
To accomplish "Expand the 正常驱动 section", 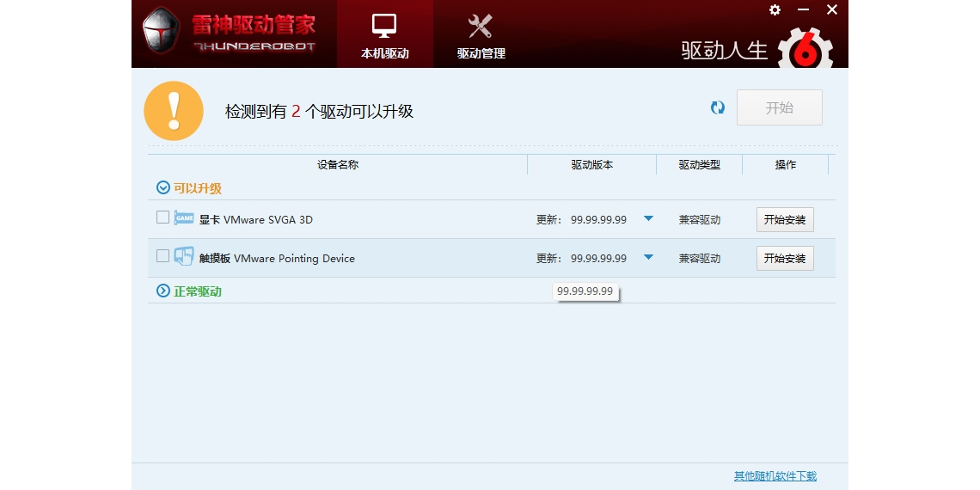I will pyautogui.click(x=163, y=291).
